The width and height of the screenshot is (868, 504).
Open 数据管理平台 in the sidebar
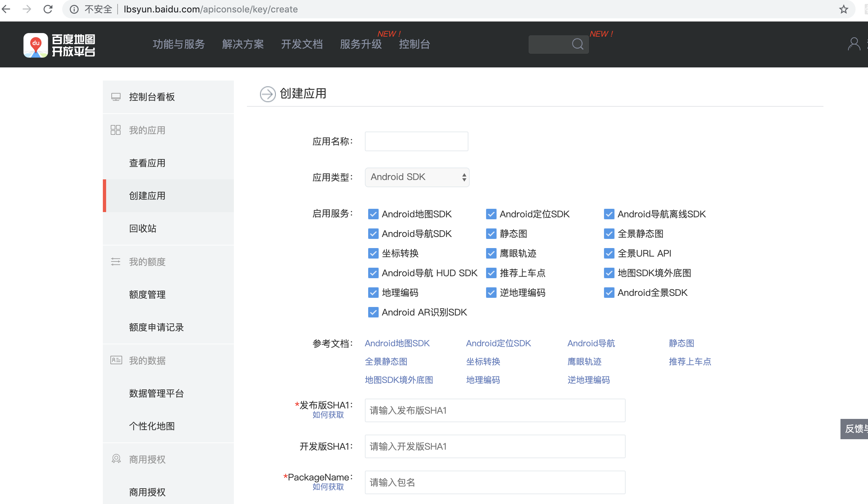click(x=168, y=393)
